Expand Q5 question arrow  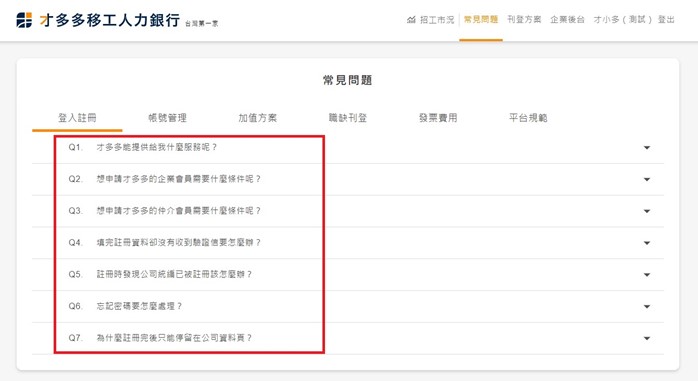click(647, 275)
